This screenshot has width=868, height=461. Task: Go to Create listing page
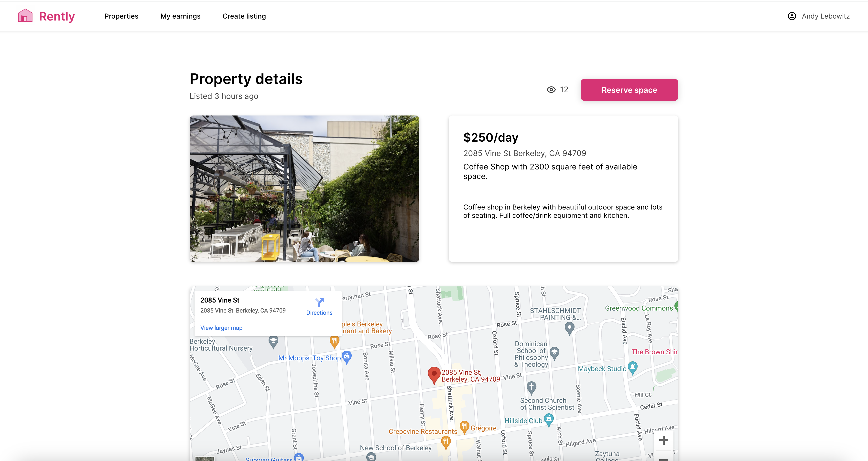click(x=244, y=16)
